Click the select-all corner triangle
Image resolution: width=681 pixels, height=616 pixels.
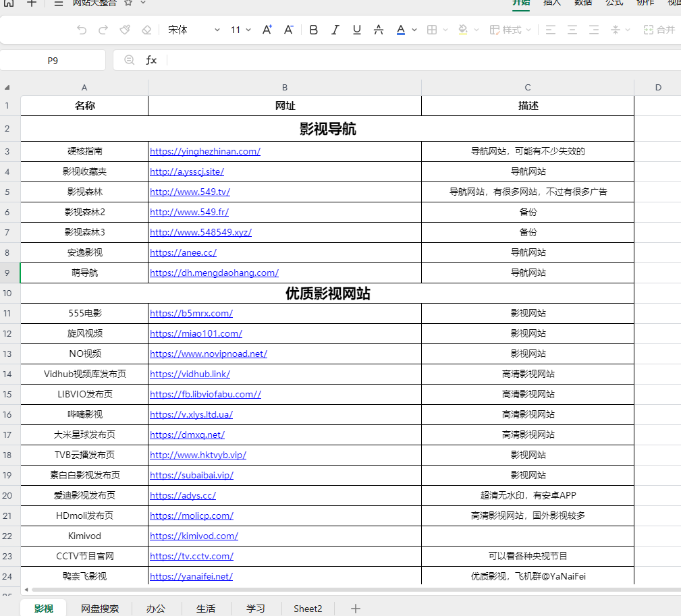[x=7, y=88]
